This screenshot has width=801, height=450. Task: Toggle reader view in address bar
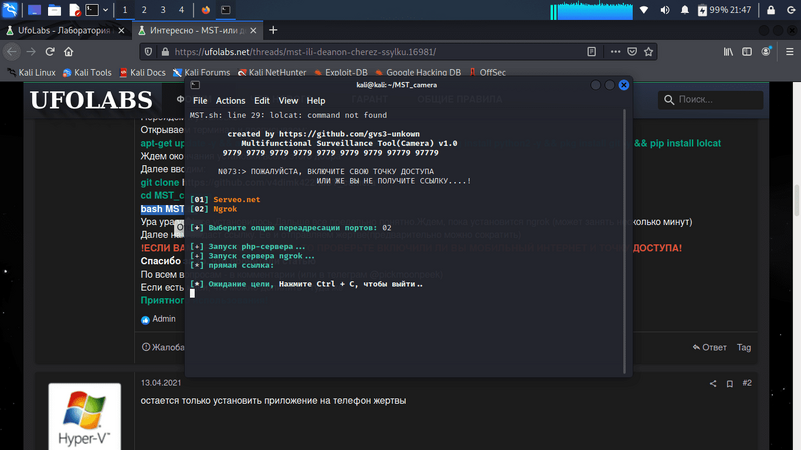point(592,52)
